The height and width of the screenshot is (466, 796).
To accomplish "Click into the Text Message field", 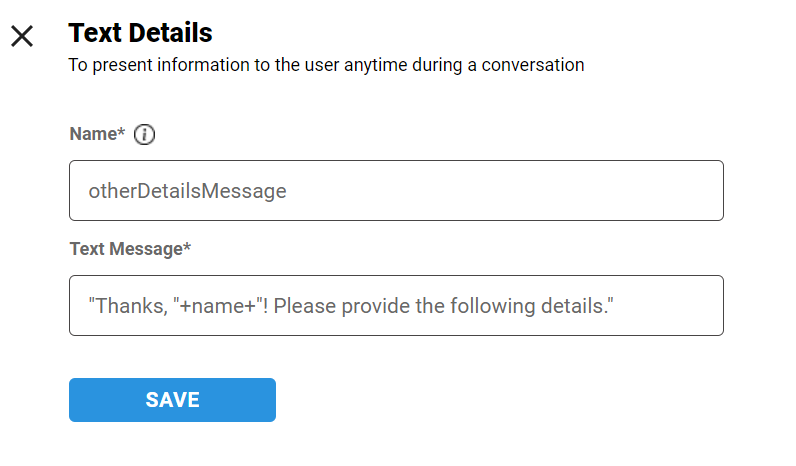I will pyautogui.click(x=396, y=305).
